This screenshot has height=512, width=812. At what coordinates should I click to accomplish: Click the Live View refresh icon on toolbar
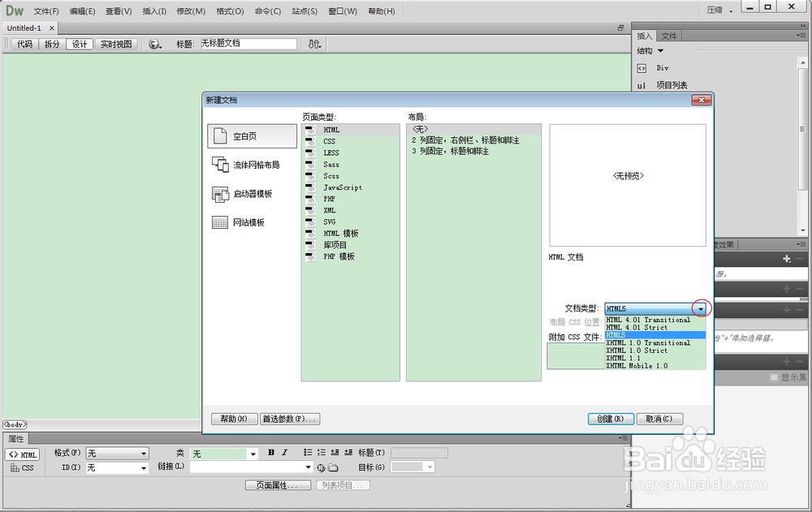coord(154,44)
